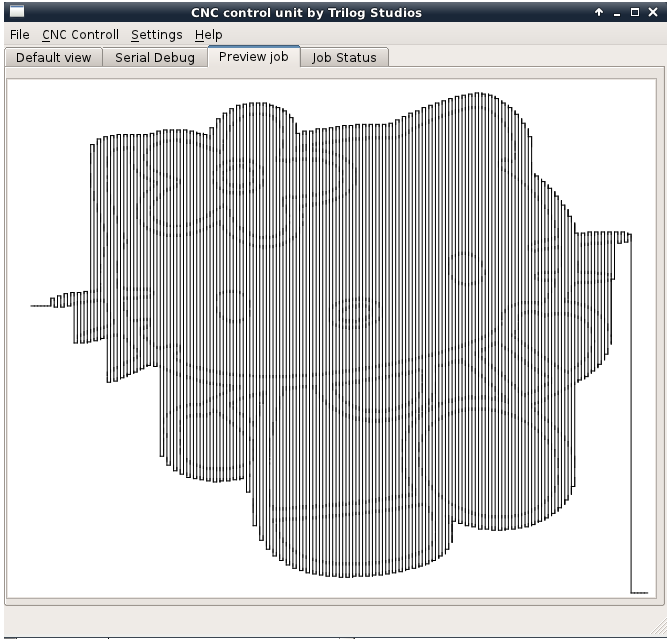
Task: Close the CNC control unit window
Action: pos(654,12)
